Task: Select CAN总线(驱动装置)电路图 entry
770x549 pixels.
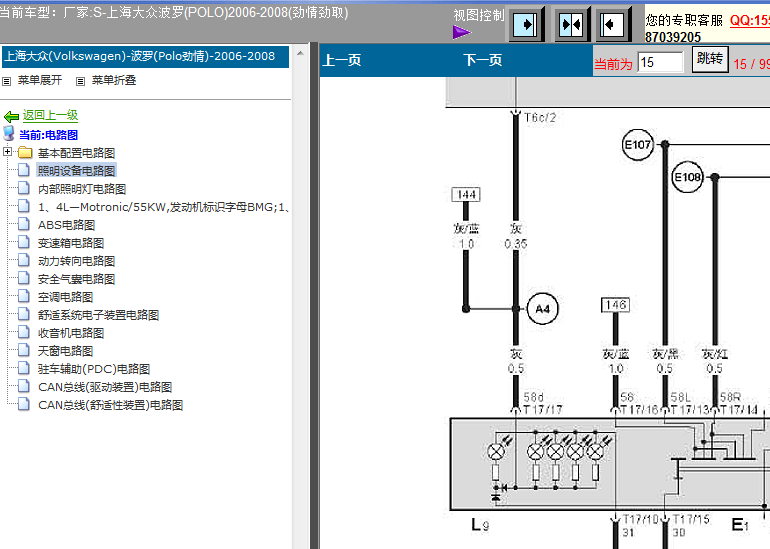Action: click(105, 387)
